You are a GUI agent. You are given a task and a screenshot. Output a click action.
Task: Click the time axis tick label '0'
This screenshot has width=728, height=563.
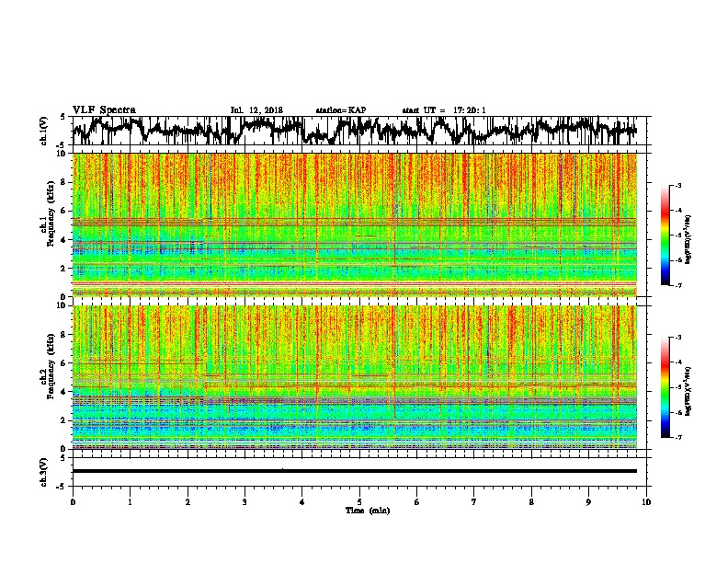(x=73, y=502)
